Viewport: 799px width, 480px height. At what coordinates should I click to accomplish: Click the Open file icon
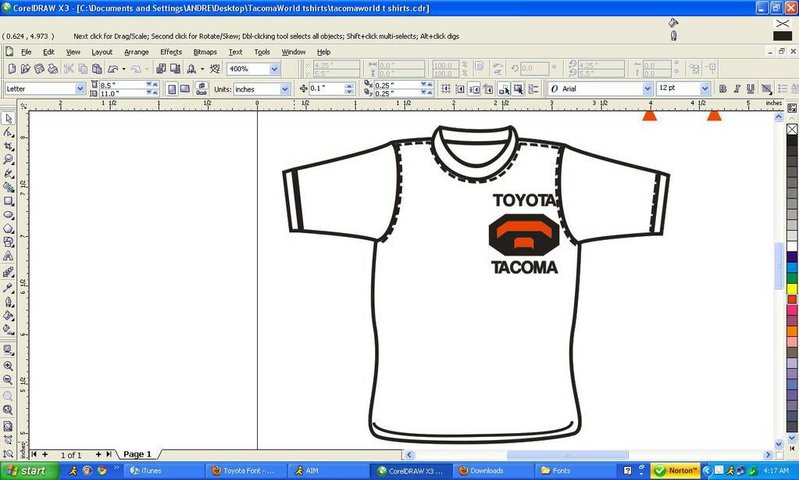[25, 68]
